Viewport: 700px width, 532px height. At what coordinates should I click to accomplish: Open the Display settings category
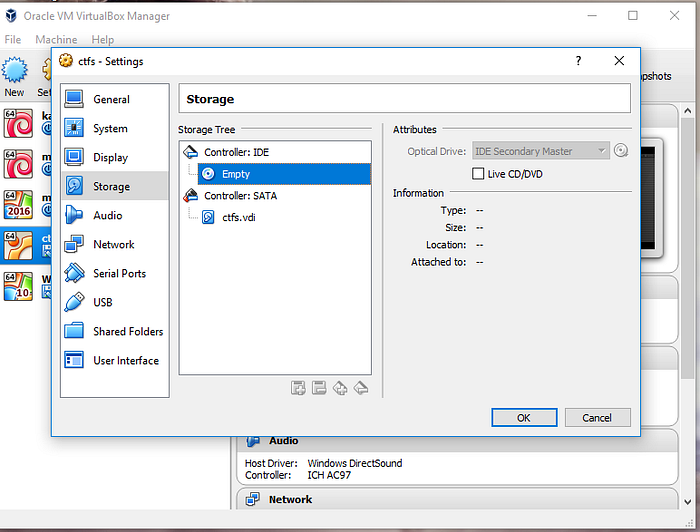click(x=115, y=158)
